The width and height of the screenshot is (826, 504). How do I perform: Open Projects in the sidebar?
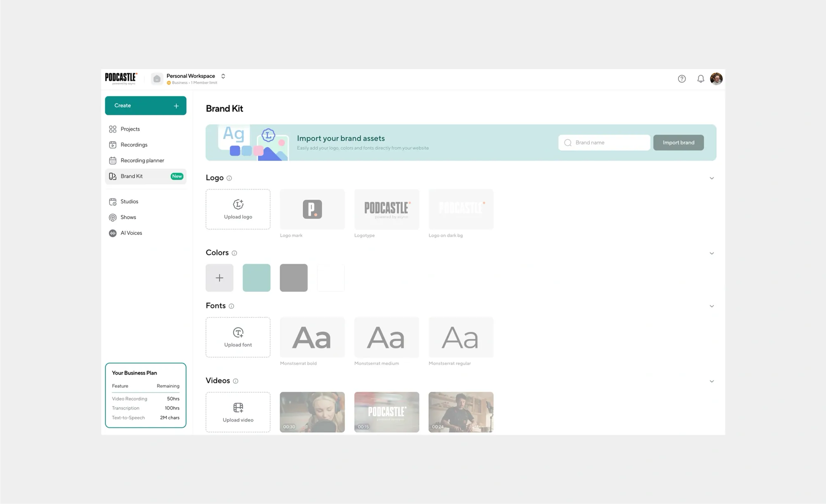(130, 129)
